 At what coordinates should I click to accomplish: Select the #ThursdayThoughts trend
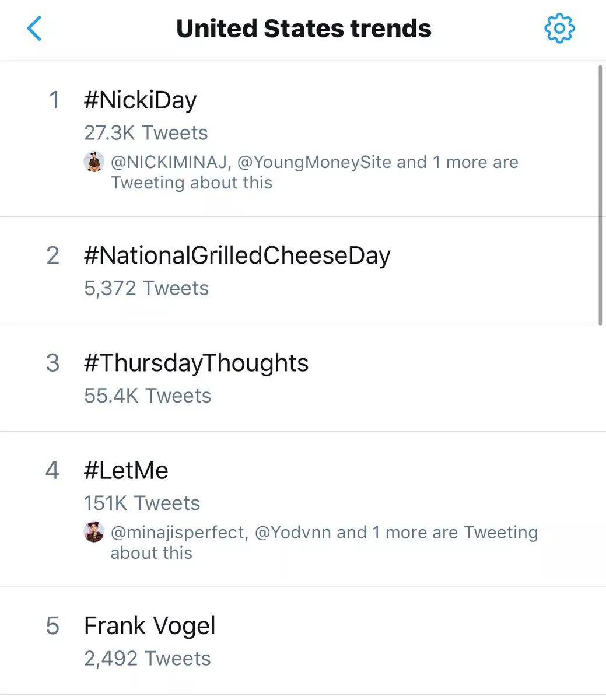(196, 363)
